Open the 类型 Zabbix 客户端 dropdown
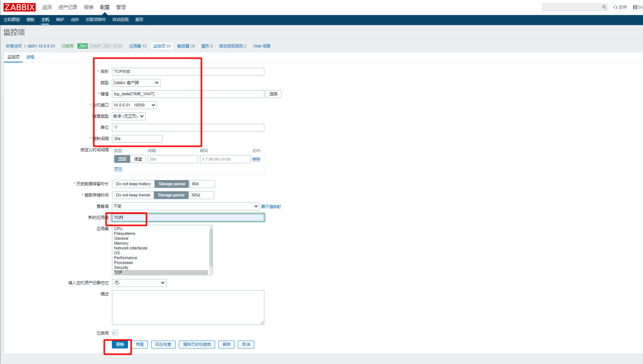 click(x=136, y=83)
